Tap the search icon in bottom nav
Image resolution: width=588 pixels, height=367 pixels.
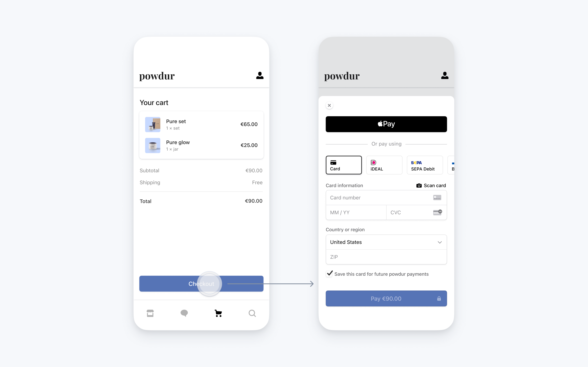(252, 313)
